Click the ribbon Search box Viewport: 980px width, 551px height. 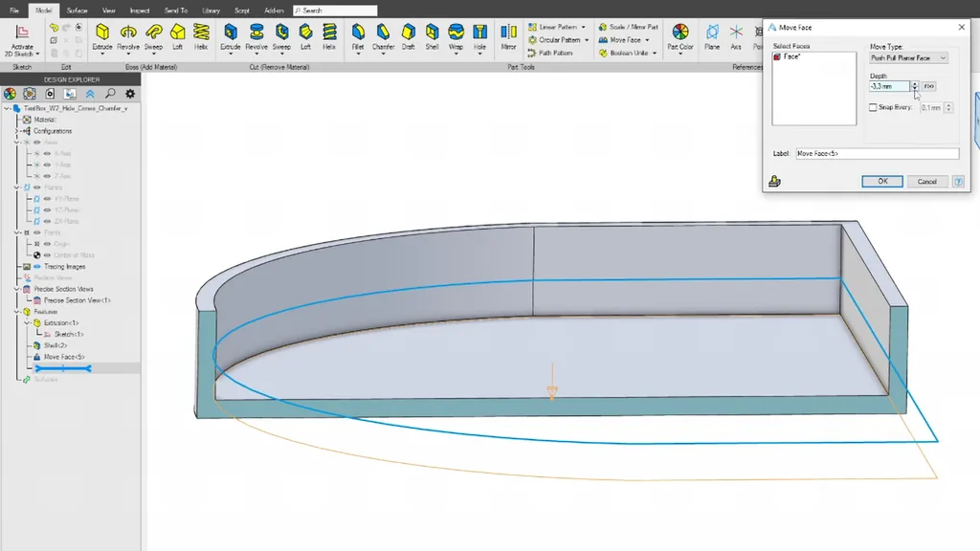(335, 11)
